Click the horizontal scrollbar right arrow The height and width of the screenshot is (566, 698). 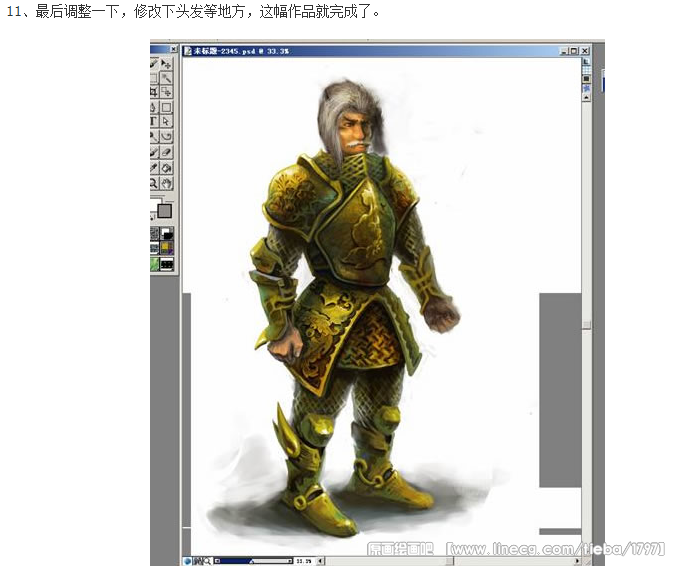577,561
